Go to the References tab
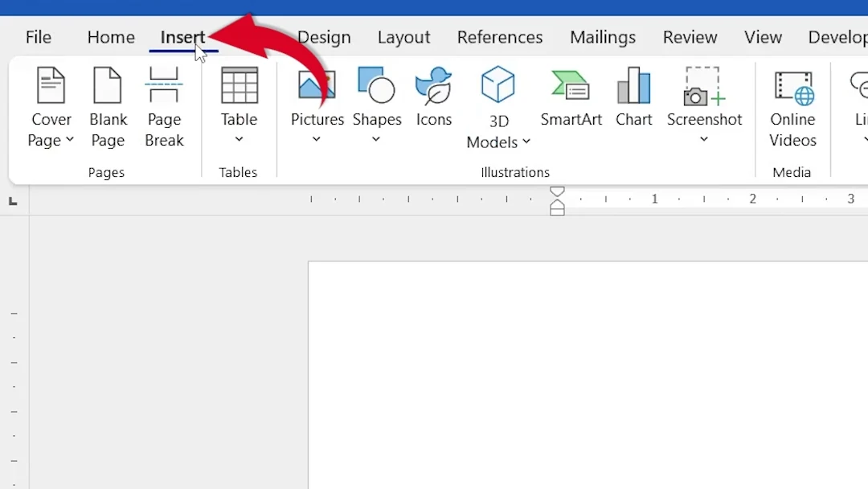 point(499,37)
